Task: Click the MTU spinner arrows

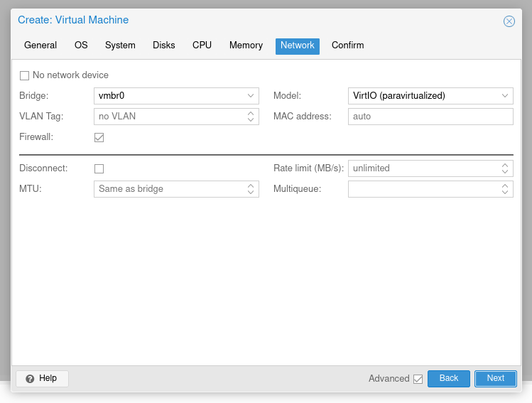Action: tap(251, 189)
